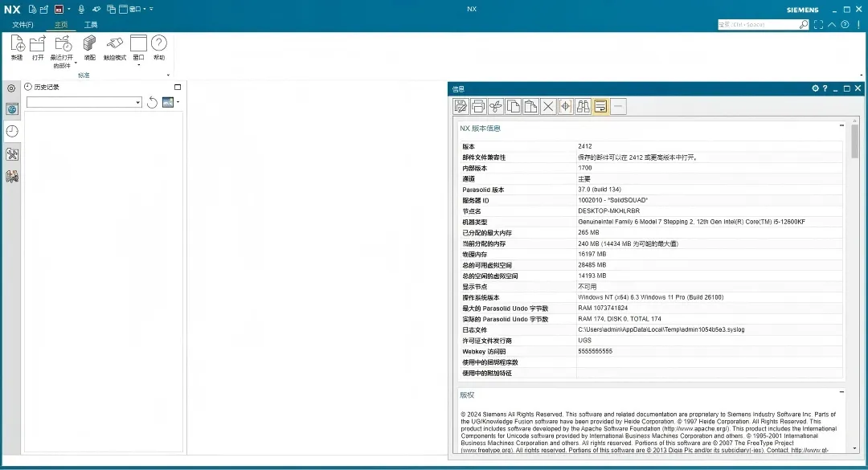This screenshot has height=470, width=868.
Task: Select the Webkey value 5555555555
Action: 595,352
